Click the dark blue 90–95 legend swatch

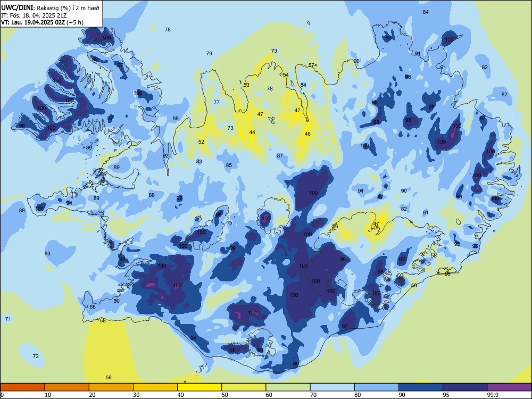coord(421,387)
